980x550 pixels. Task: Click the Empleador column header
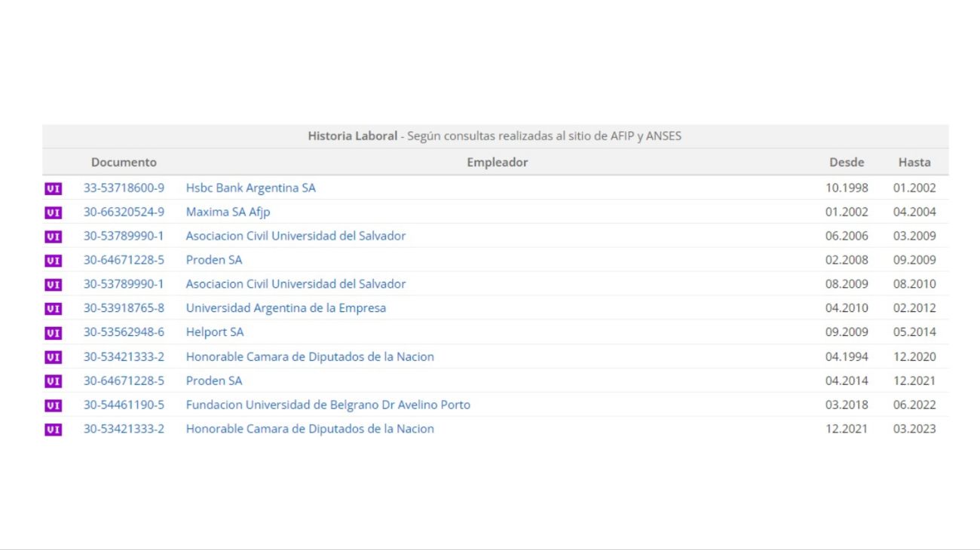coord(498,162)
